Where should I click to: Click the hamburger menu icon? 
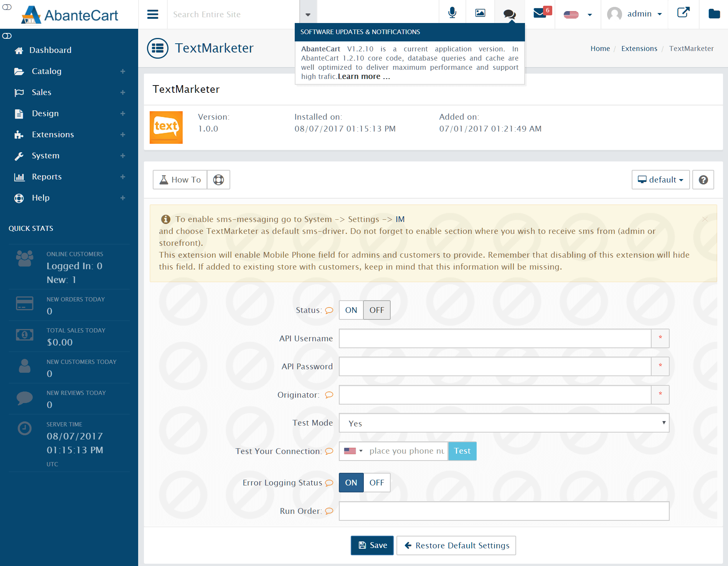[x=153, y=14]
